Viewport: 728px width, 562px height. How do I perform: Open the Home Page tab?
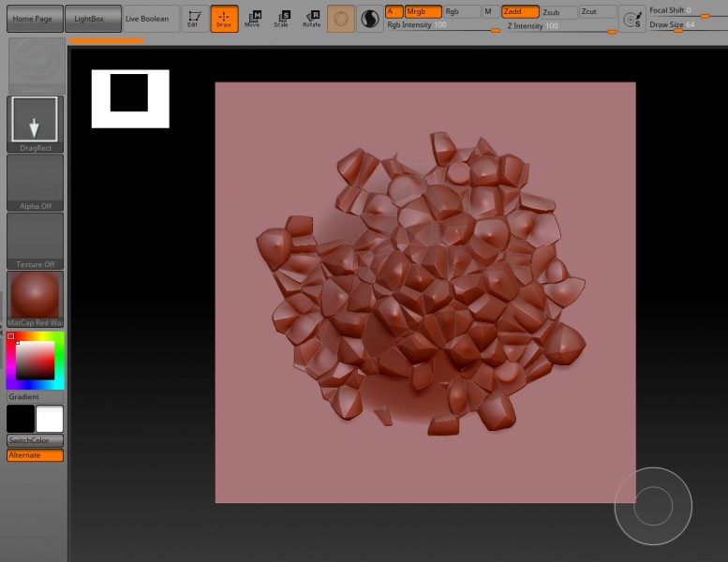35,19
